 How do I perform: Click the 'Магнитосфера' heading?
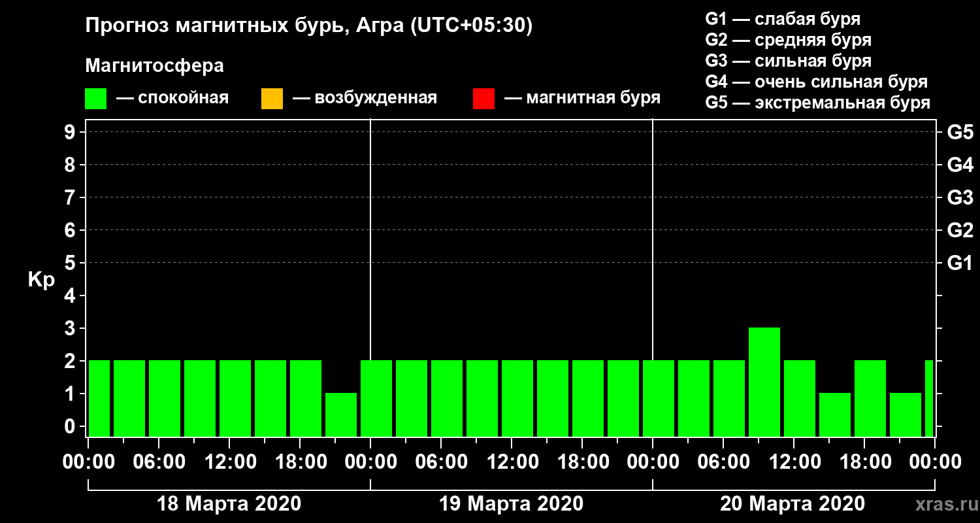point(154,66)
